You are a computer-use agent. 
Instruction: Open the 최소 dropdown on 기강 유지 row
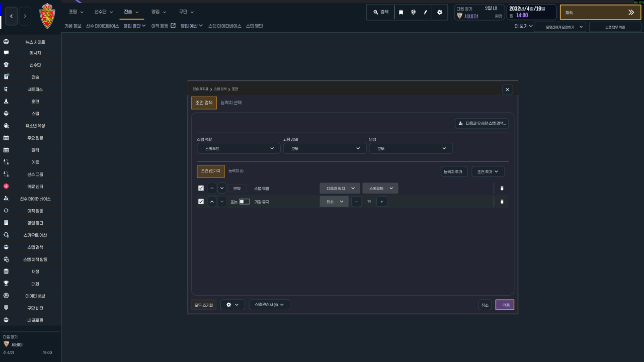pos(334,202)
